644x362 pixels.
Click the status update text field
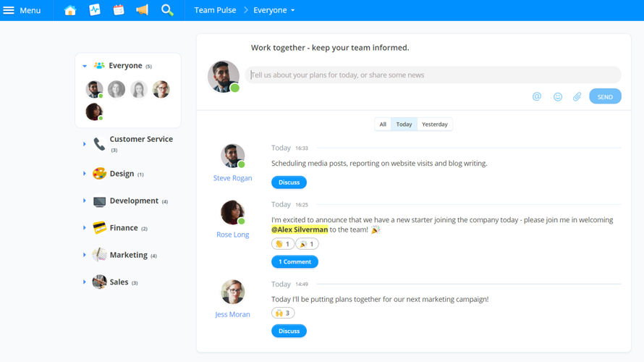coord(433,75)
